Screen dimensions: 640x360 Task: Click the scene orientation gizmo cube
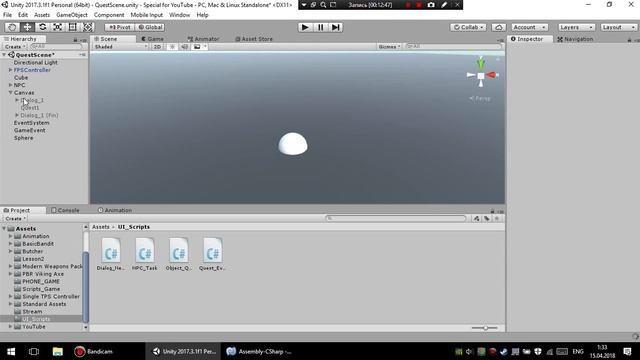tap(481, 76)
